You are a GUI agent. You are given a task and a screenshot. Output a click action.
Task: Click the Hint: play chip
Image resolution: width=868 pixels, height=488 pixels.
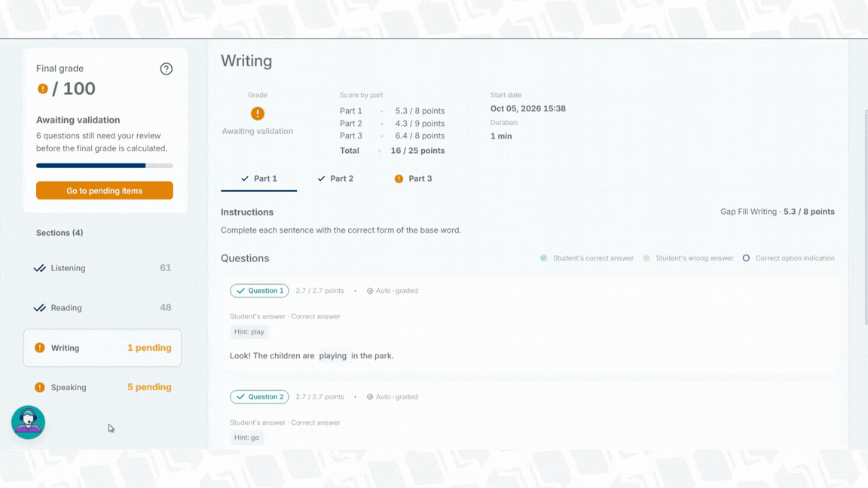click(249, 332)
